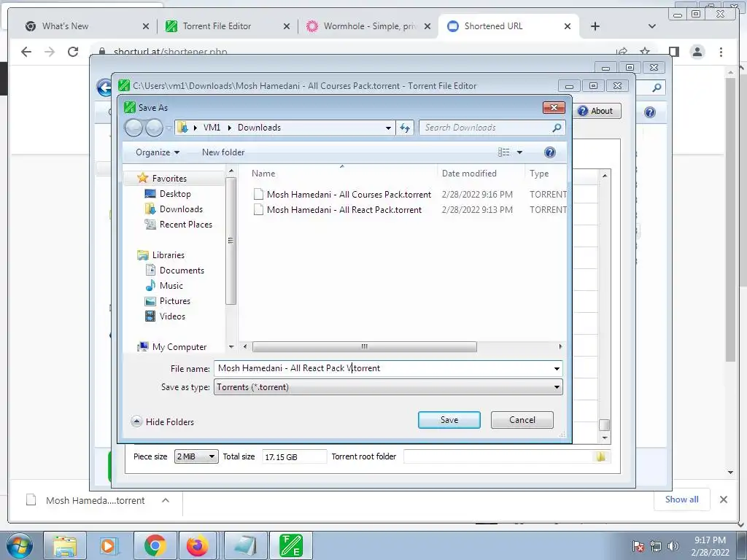Click the folder icon beside Torrent root folder
747x560 pixels.
coord(601,456)
